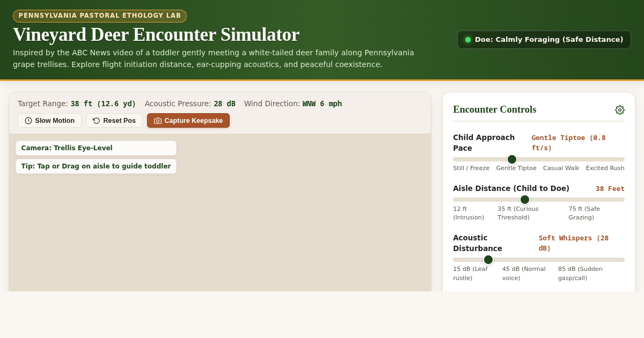Click the Acoustic Disturbance slider handle

pyautogui.click(x=488, y=260)
